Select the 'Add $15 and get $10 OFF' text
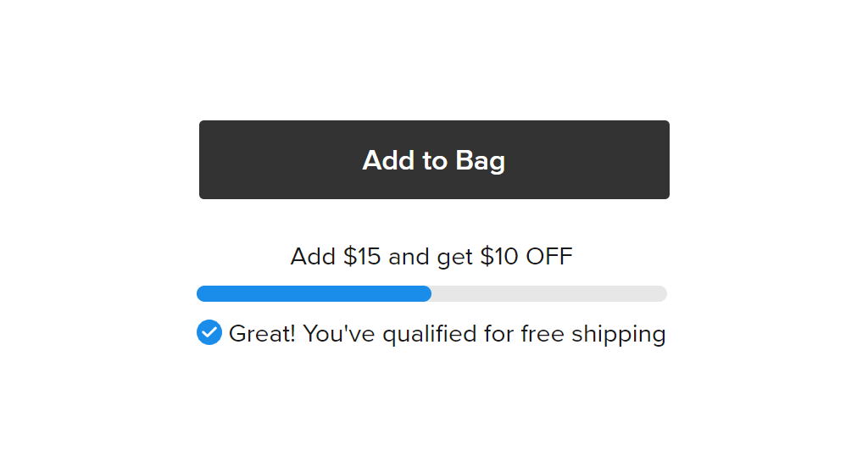 coord(431,256)
